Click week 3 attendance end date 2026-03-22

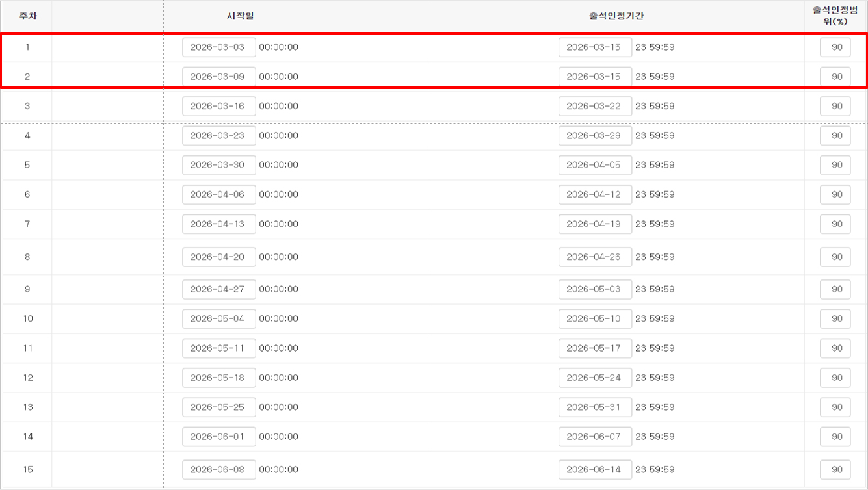594,106
